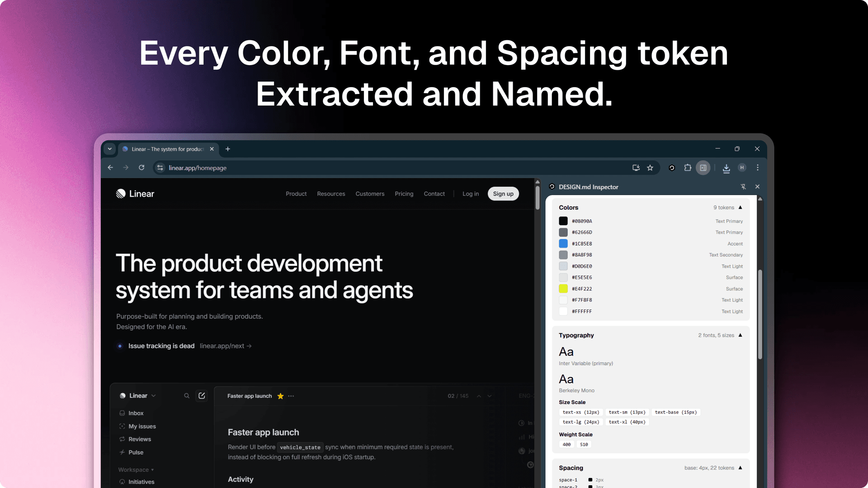868x488 pixels.
Task: Open the three-dot menu beside Faster app launch
Action: click(291, 396)
